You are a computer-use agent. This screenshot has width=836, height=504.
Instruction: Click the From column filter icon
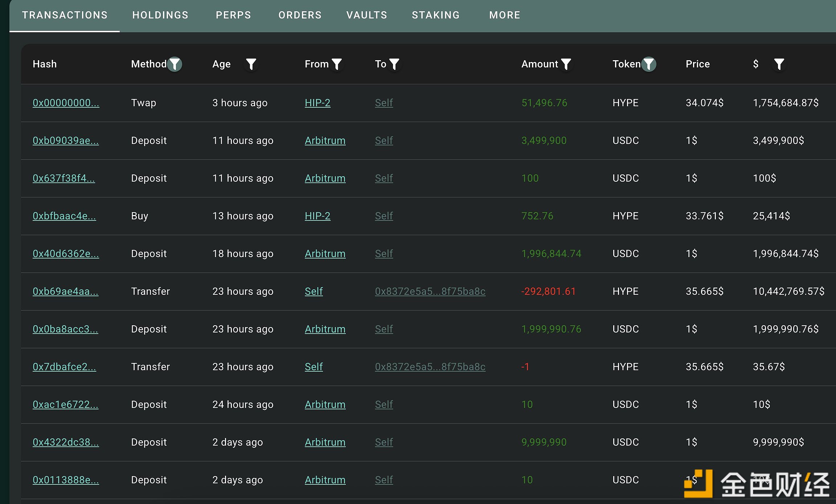337,64
